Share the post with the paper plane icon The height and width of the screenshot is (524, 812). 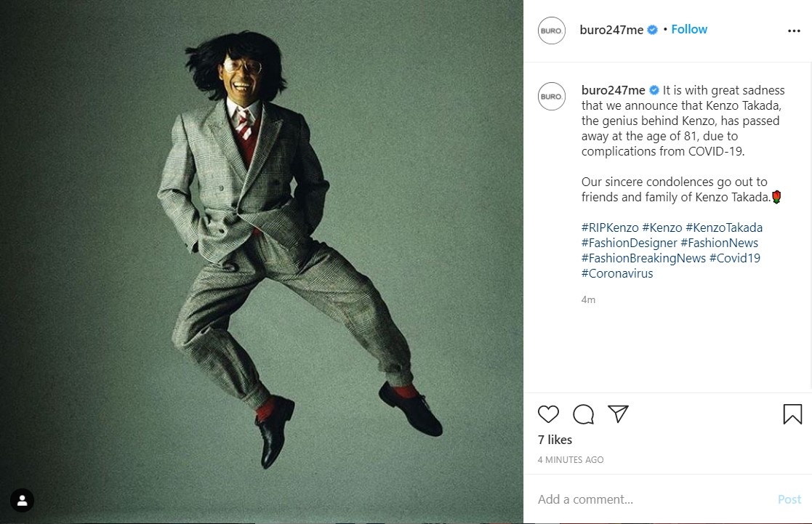pos(618,414)
